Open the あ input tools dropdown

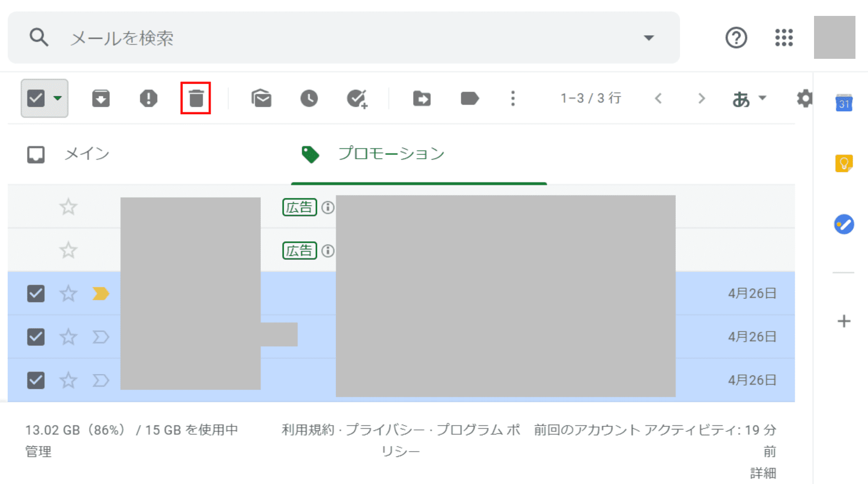coord(749,98)
